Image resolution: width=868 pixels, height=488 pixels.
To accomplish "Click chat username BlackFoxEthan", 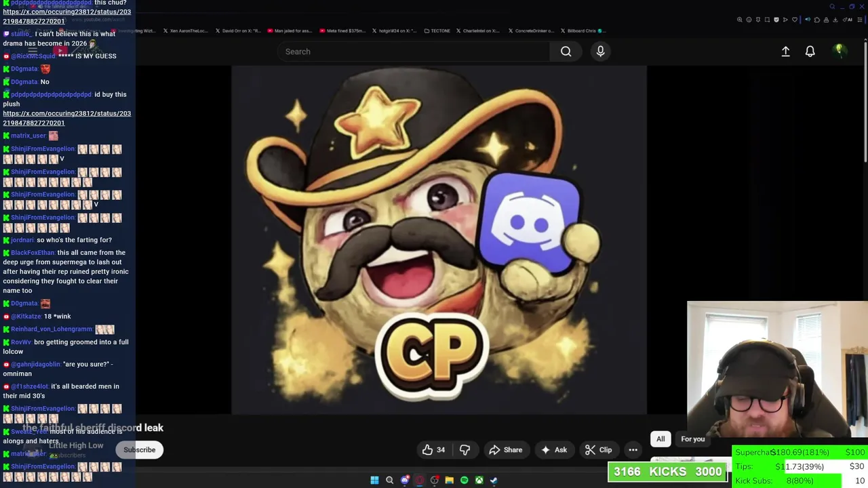I will pos(33,253).
